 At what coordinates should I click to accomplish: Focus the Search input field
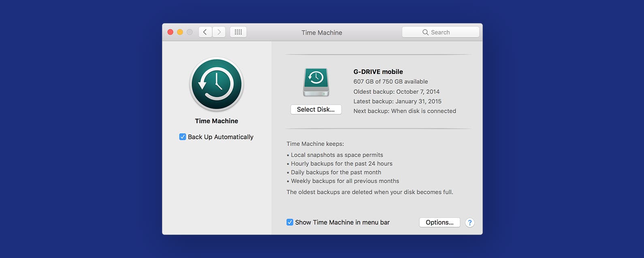coord(441,32)
